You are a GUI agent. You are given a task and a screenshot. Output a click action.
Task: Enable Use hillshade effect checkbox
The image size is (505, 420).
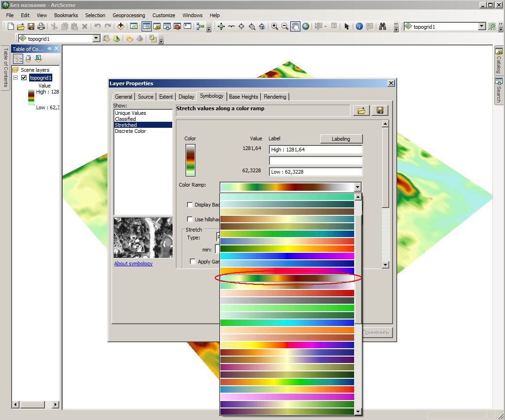(x=190, y=219)
